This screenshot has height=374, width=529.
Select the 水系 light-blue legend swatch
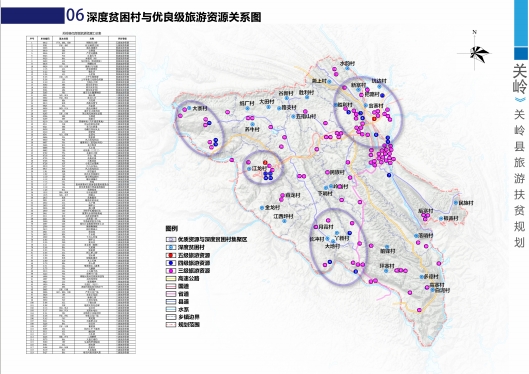pyautogui.click(x=171, y=309)
